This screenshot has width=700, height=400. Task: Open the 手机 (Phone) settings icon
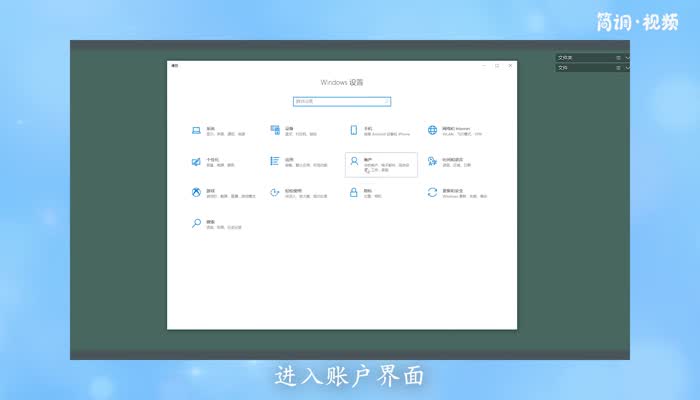354,130
